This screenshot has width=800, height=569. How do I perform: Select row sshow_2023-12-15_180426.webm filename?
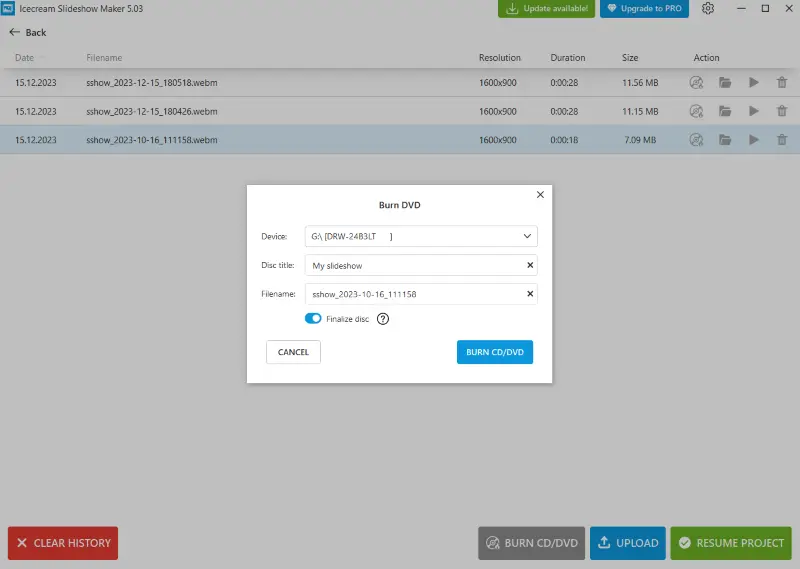(152, 111)
